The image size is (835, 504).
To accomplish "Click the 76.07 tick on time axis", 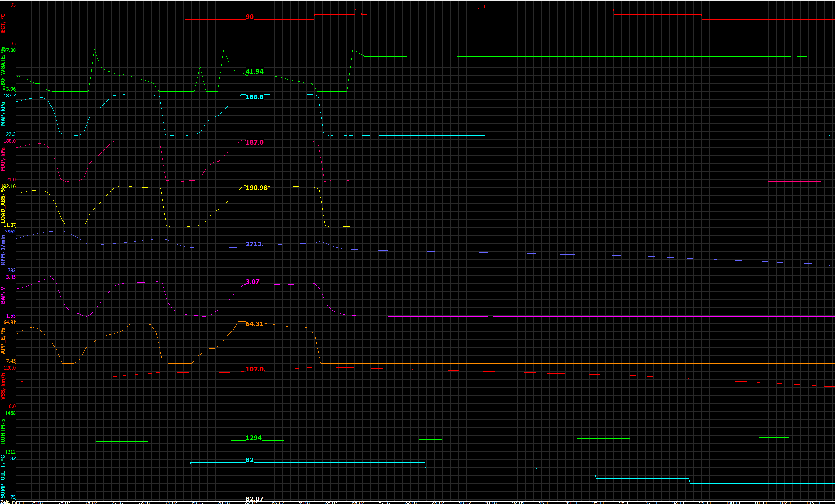I will tap(91, 502).
